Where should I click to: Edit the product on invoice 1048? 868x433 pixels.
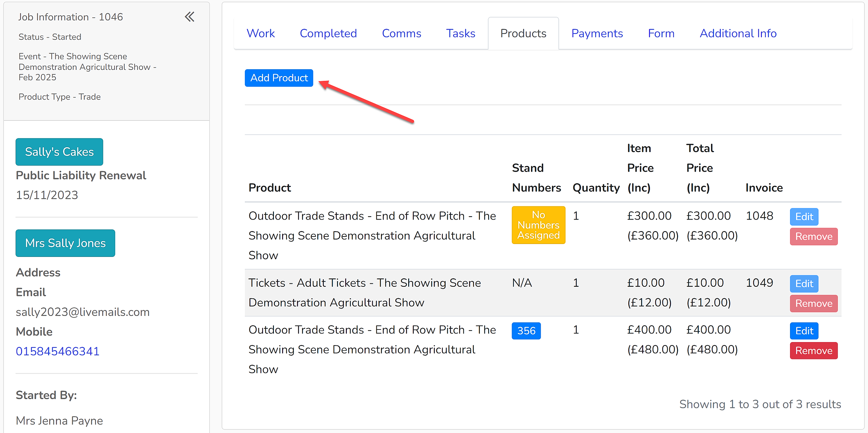coord(804,217)
